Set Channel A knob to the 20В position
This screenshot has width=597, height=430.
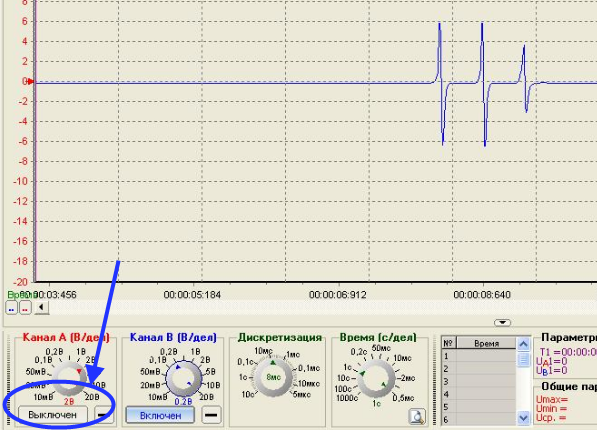(x=92, y=397)
